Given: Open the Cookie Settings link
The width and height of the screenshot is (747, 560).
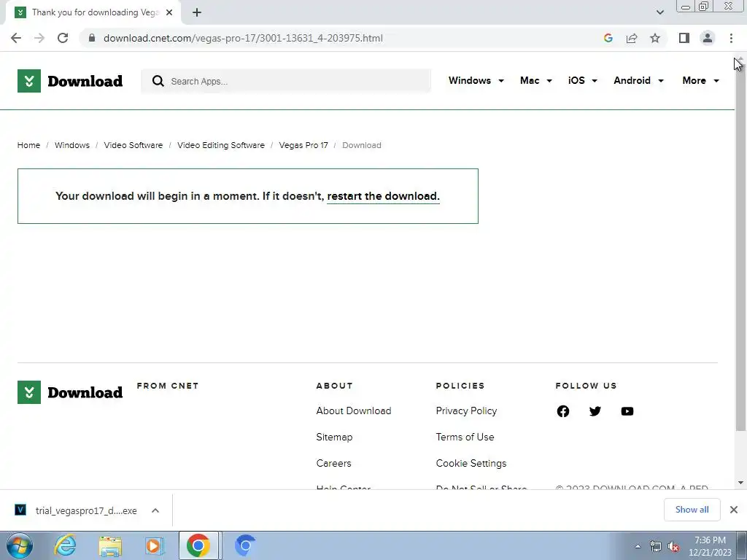Looking at the screenshot, I should [x=471, y=463].
